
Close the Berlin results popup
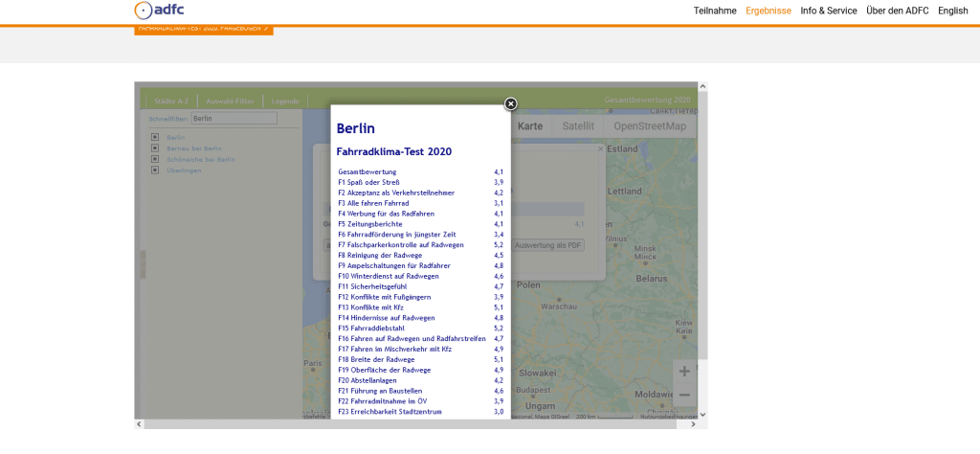pos(511,103)
